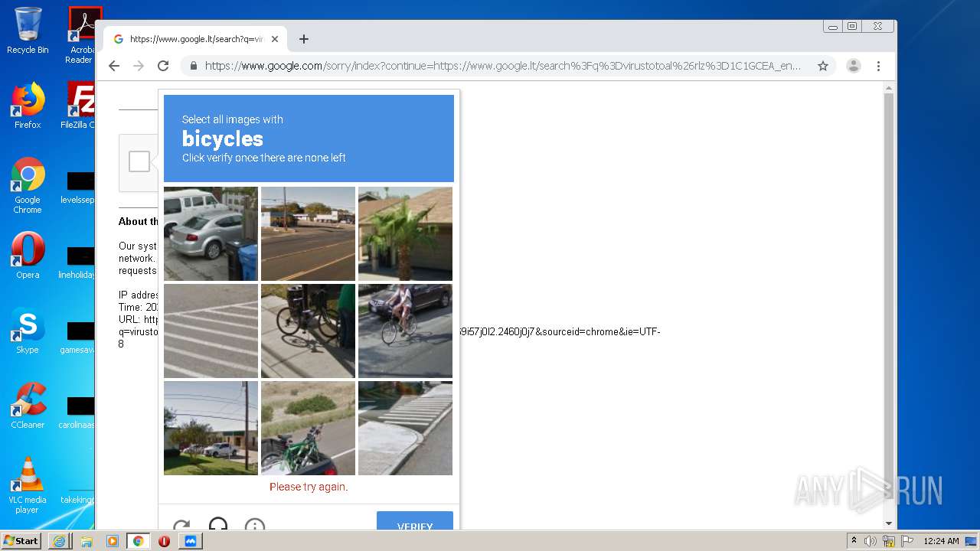This screenshot has height=551, width=980.
Task: Open Internet Explorer from taskbar
Action: pyautogui.click(x=59, y=541)
